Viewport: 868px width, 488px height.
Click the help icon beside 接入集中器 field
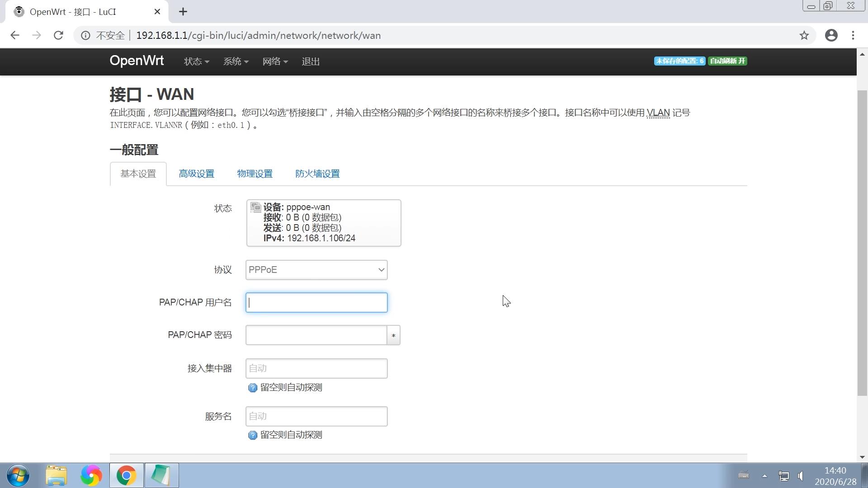(x=252, y=387)
